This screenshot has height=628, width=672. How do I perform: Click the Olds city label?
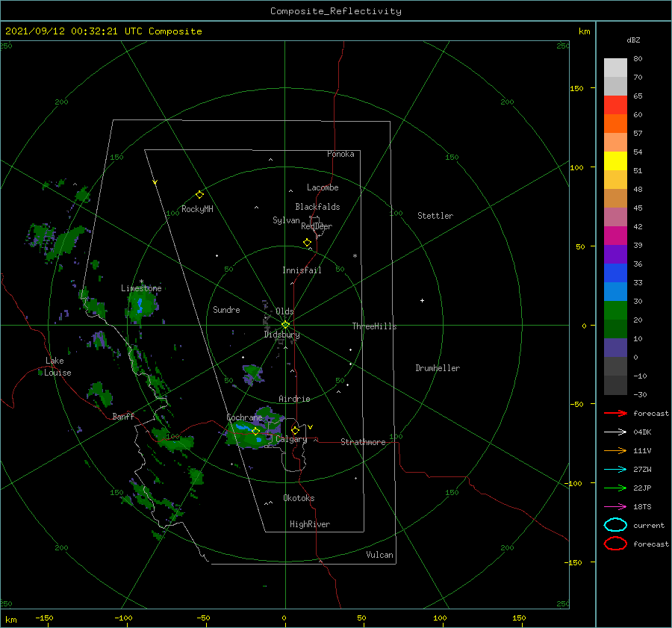pyautogui.click(x=284, y=311)
